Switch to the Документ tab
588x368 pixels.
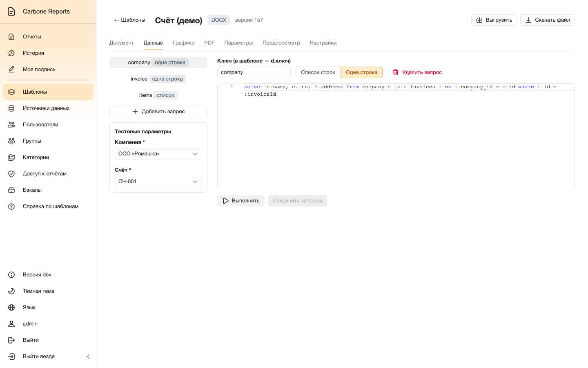tap(122, 43)
